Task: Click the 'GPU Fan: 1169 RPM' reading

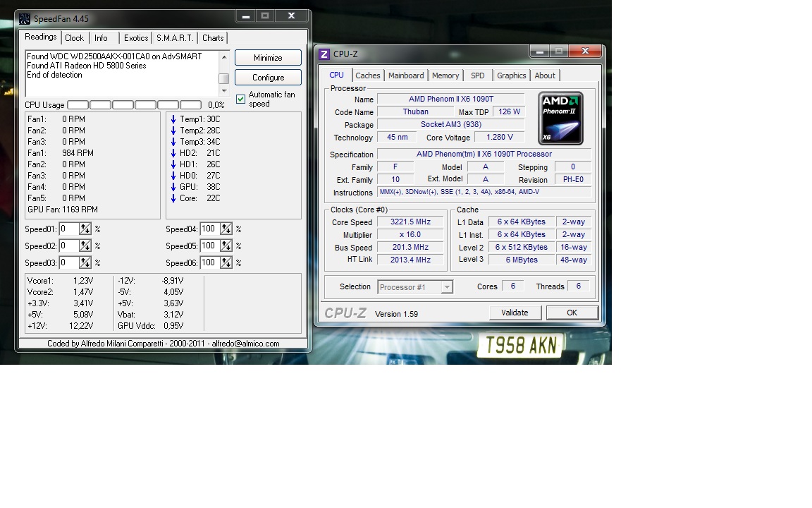Action: pos(63,210)
